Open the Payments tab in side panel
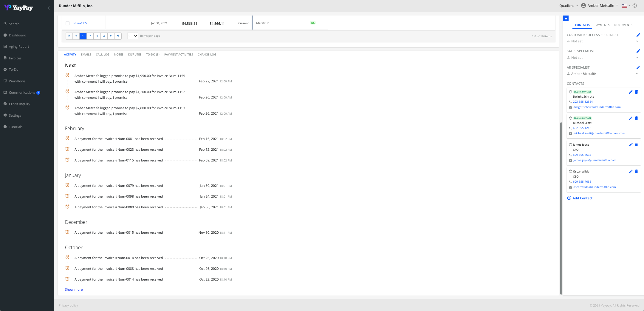The height and width of the screenshot is (311, 644). [602, 25]
